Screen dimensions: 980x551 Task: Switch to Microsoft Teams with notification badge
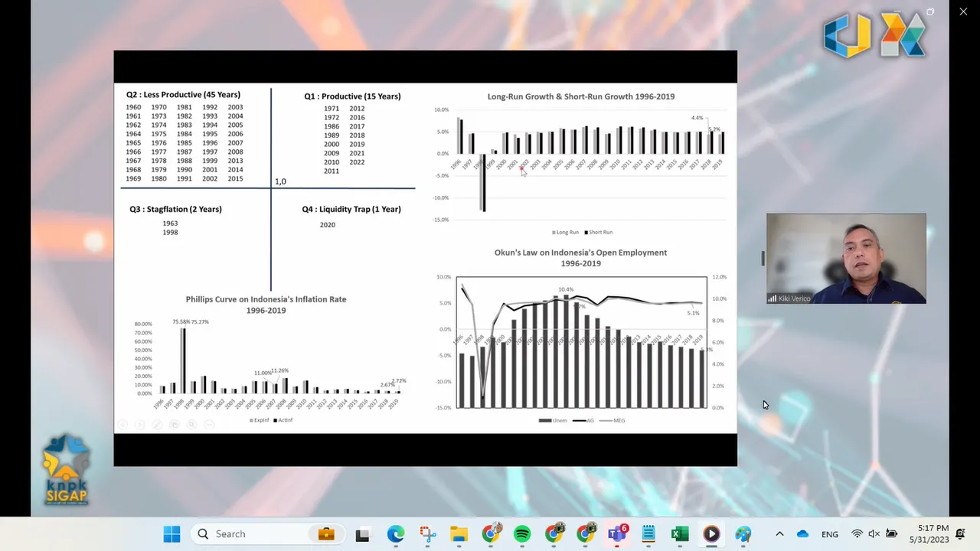coord(617,534)
